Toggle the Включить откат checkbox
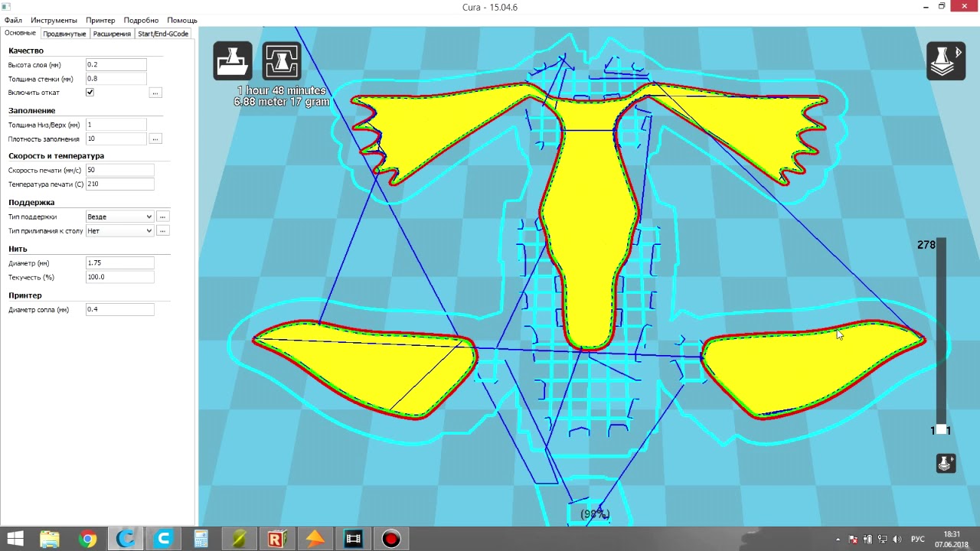 90,93
